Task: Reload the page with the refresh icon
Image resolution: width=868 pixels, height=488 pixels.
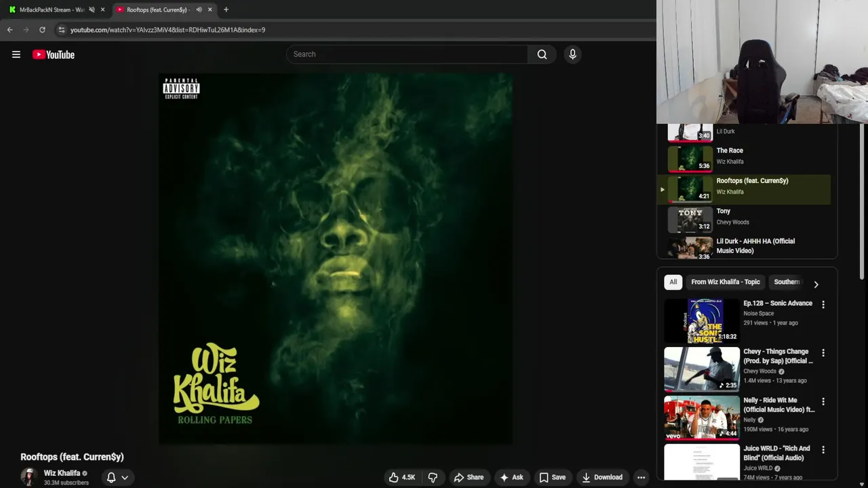Action: [x=42, y=30]
